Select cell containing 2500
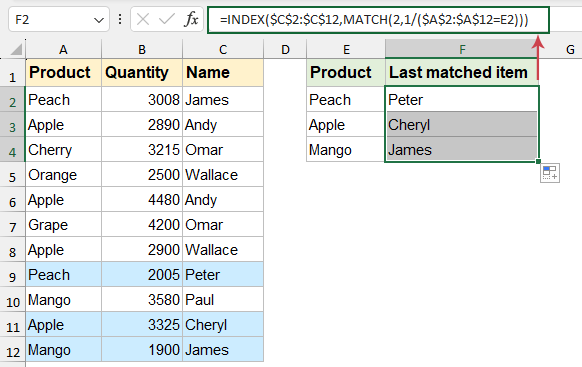This screenshot has height=367, width=582. point(142,175)
